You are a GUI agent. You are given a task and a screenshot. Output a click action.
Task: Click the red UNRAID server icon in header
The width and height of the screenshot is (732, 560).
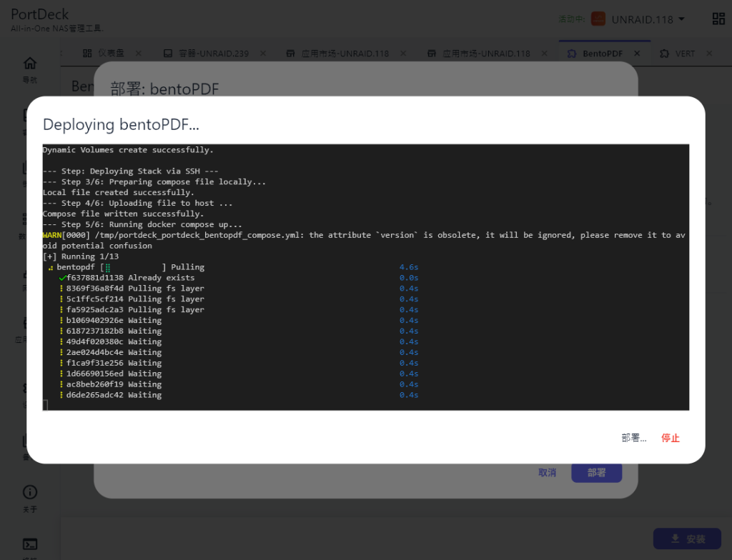pos(598,19)
